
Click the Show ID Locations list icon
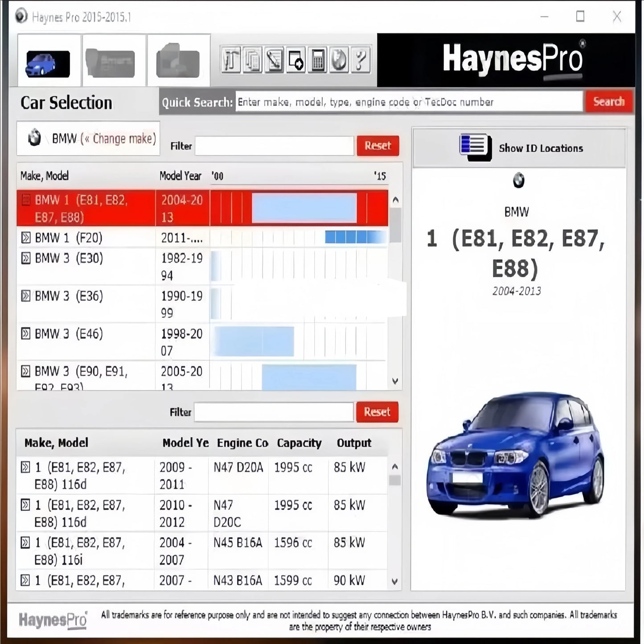point(475,147)
